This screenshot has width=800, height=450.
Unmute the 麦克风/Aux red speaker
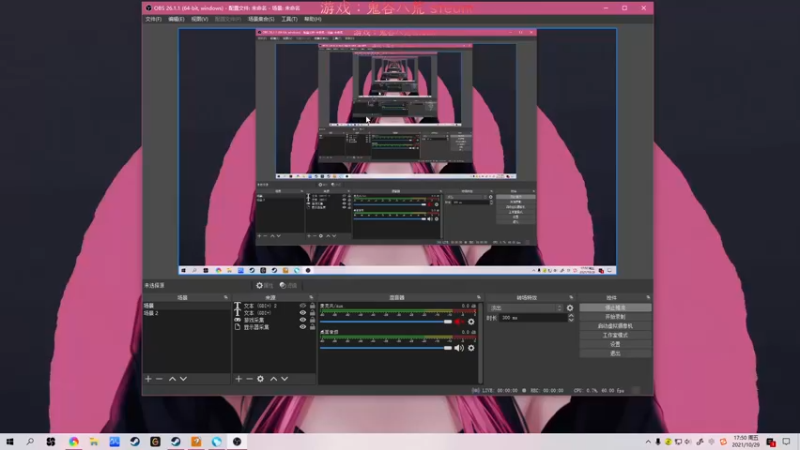coord(459,322)
